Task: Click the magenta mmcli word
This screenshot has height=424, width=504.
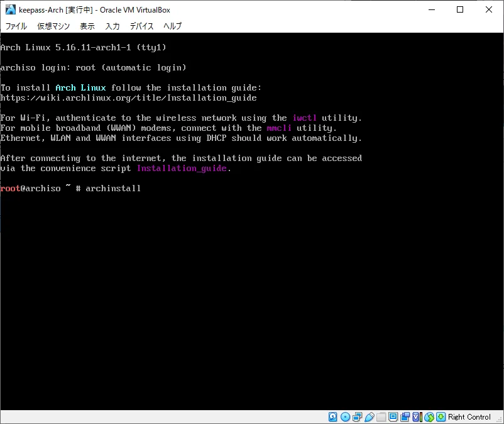Action: (279, 128)
